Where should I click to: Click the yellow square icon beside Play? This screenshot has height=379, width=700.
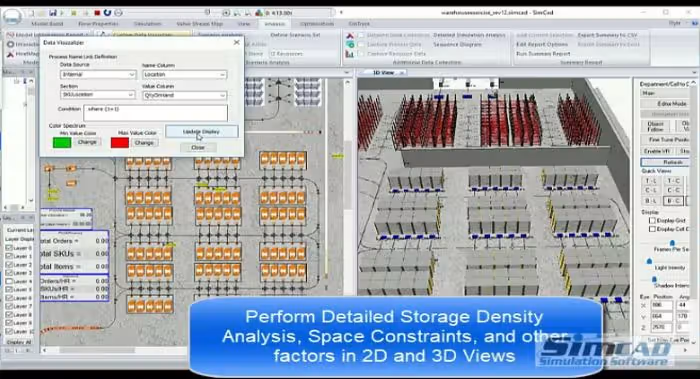[74, 13]
